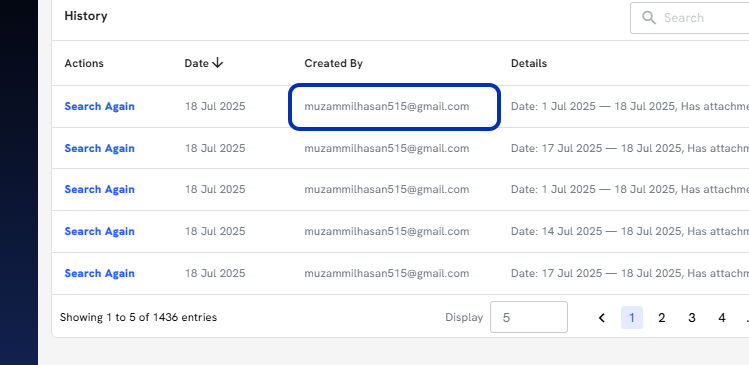Click the Details column header
Viewport: 749px width, 365px height.
(x=529, y=63)
